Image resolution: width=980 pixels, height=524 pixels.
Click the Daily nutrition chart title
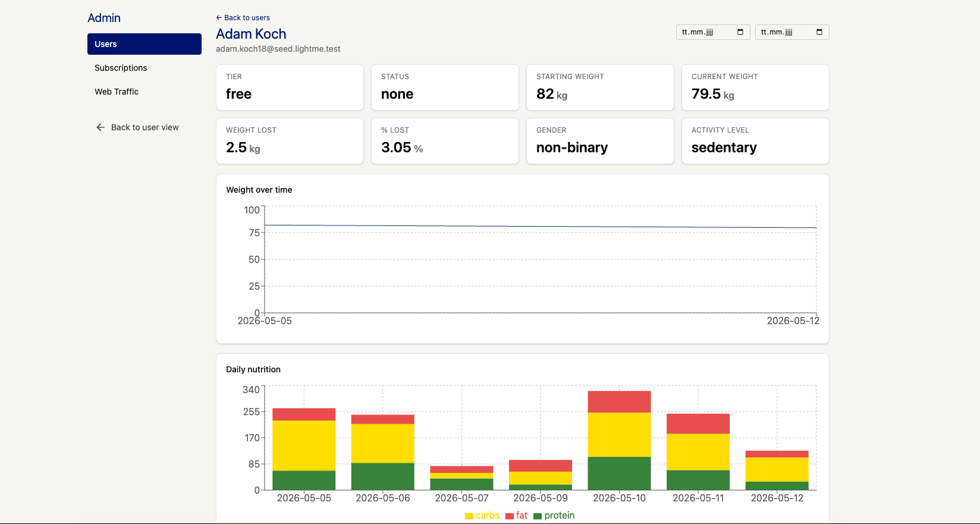pyautogui.click(x=253, y=369)
